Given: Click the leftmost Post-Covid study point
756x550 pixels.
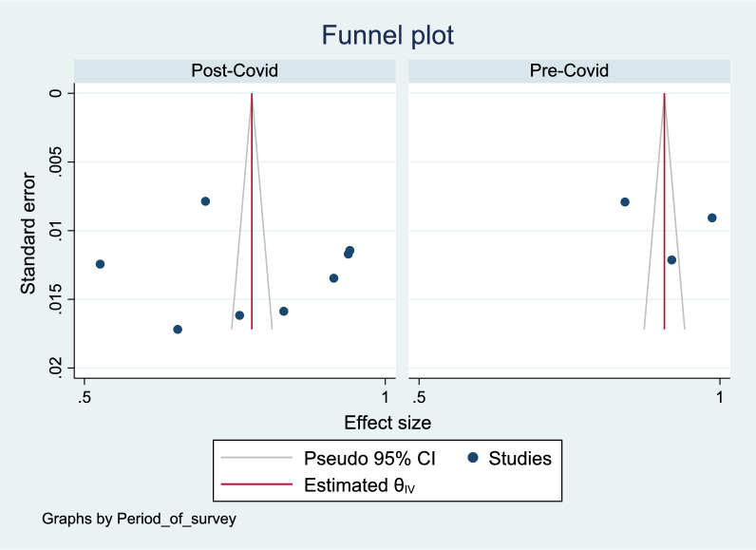Looking at the screenshot, I should tap(101, 264).
